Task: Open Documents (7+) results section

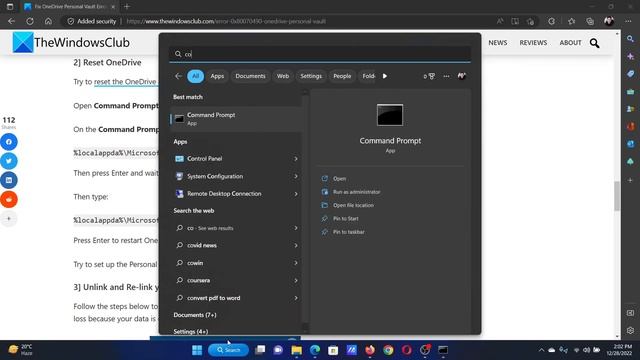Action: [x=195, y=315]
